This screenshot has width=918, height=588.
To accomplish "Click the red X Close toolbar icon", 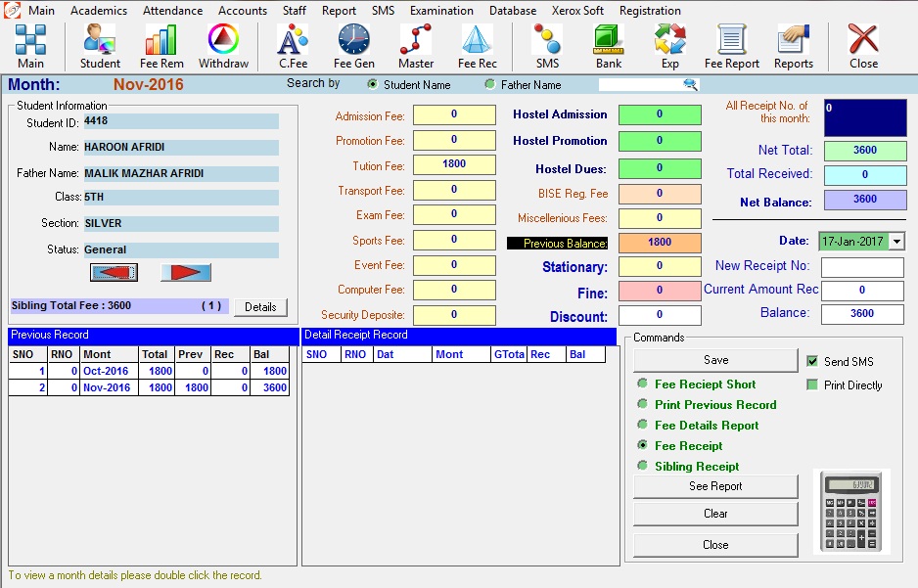I will click(x=863, y=46).
